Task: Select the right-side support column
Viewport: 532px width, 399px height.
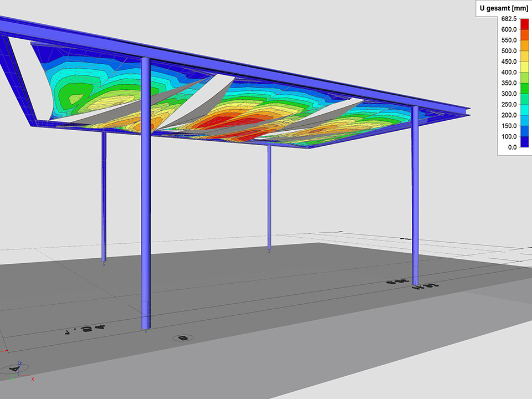Action: 415,194
